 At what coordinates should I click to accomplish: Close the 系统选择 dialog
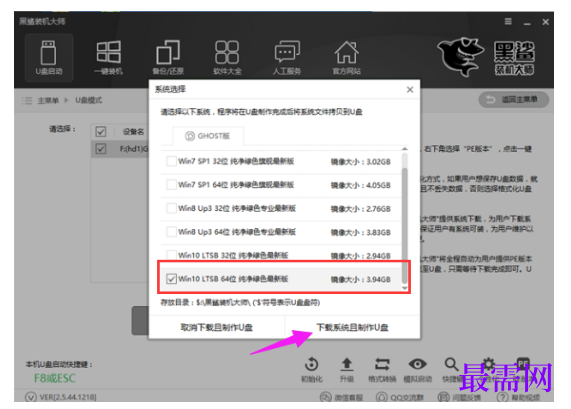(x=410, y=90)
